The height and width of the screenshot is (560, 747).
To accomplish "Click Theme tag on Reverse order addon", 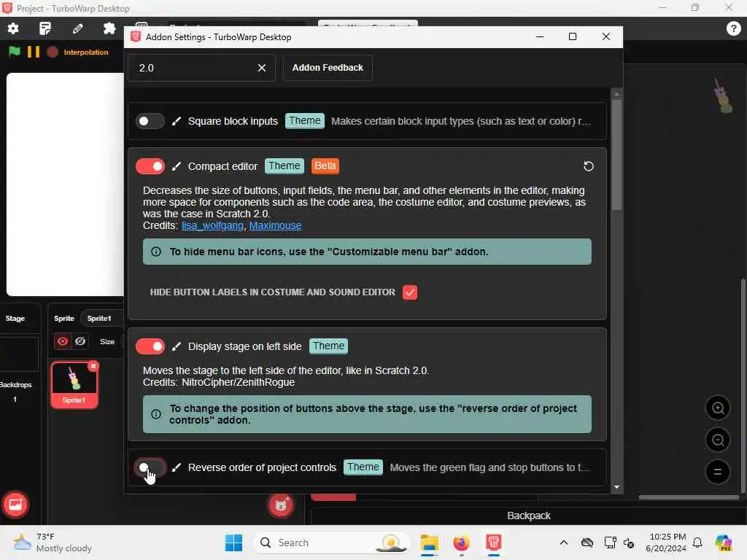I will 363,467.
